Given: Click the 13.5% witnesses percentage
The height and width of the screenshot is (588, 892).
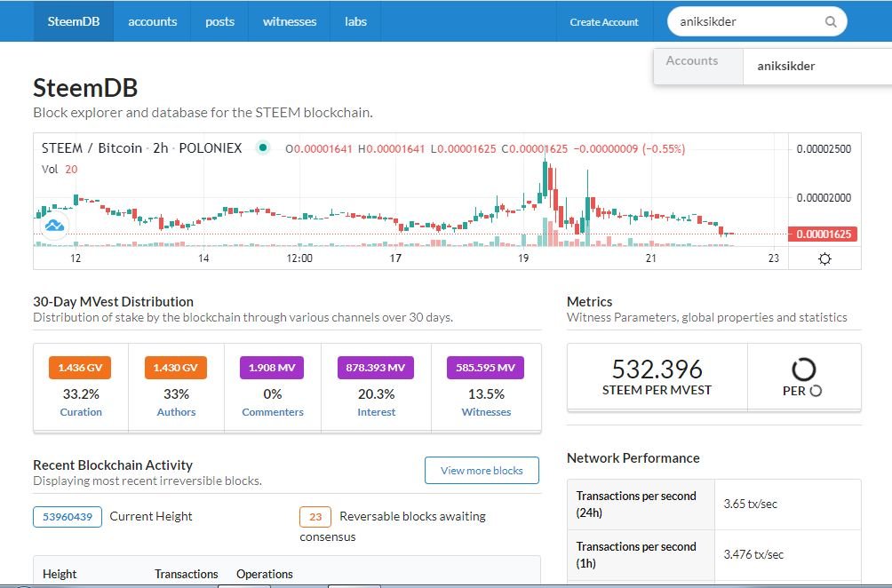Looking at the screenshot, I should tap(486, 394).
